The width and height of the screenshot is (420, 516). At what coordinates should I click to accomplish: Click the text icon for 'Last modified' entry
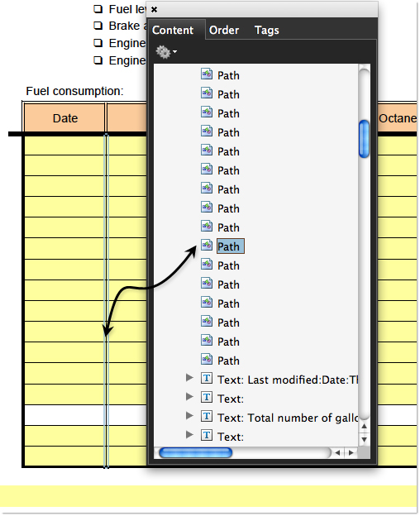pyautogui.click(x=207, y=379)
